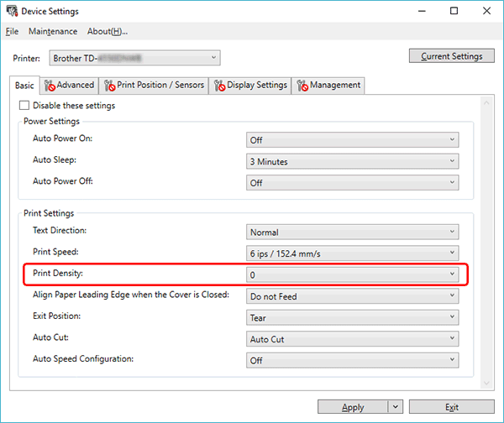The image size is (504, 423).
Task: Open the Print Speed dropdown
Action: pos(353,253)
